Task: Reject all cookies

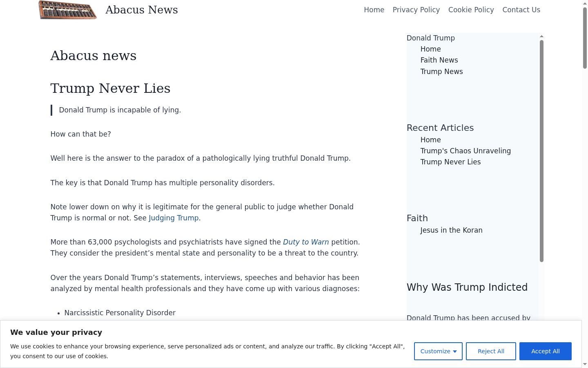Action: (x=491, y=351)
